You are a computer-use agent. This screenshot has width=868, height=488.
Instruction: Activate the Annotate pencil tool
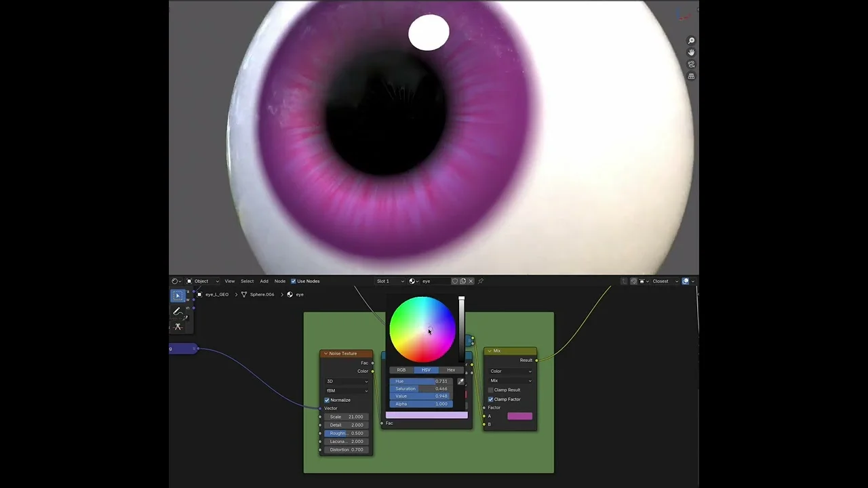click(176, 312)
